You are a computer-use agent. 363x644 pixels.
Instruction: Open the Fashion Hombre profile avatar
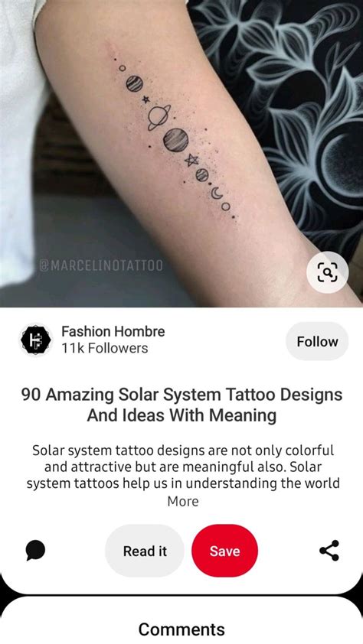point(36,340)
